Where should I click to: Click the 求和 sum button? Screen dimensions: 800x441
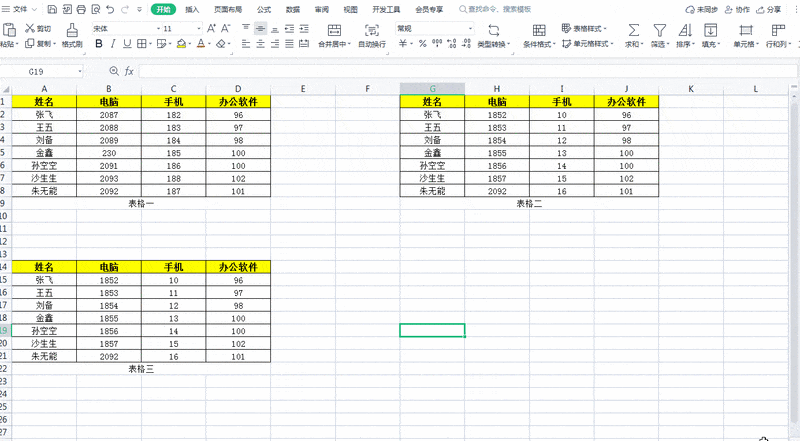coord(634,36)
